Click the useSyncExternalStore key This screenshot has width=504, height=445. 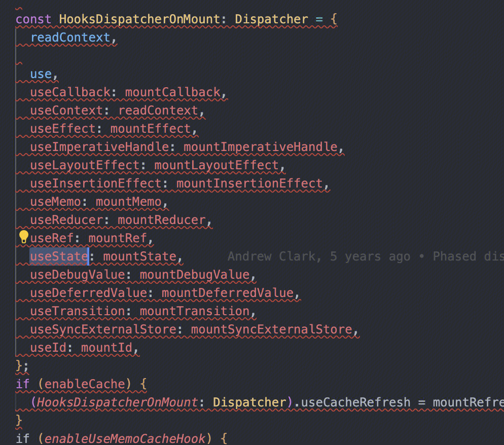pos(103,329)
